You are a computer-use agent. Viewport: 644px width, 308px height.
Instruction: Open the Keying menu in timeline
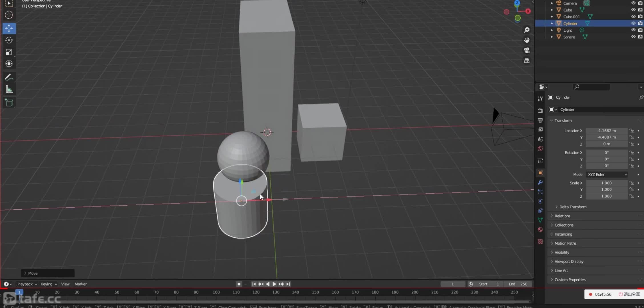pos(49,284)
